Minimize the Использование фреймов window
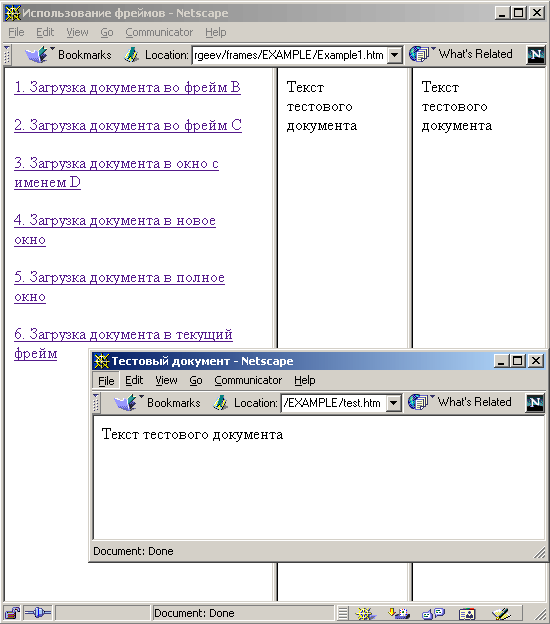This screenshot has height=624, width=550. point(502,13)
